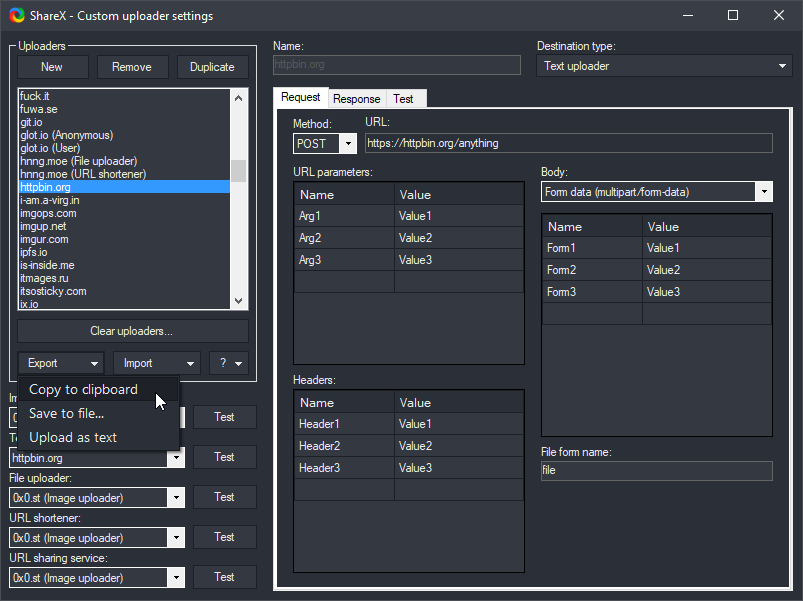Screen dimensions: 803x601
Task: Click the Clear uploaders button
Action: [x=129, y=330]
